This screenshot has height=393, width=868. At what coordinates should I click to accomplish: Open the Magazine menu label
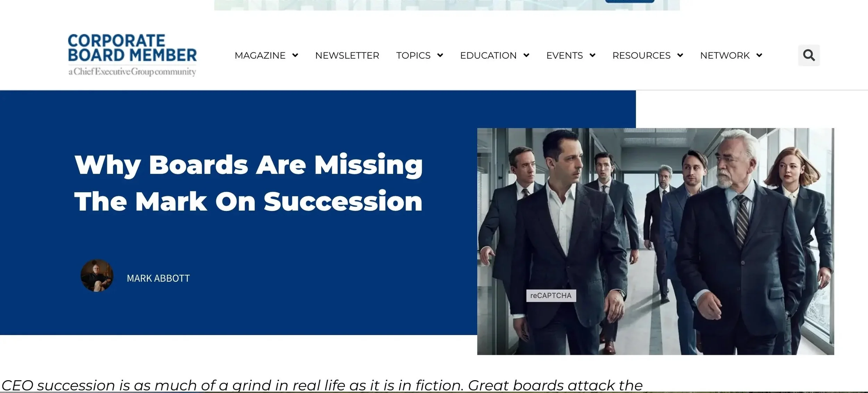[x=260, y=55]
